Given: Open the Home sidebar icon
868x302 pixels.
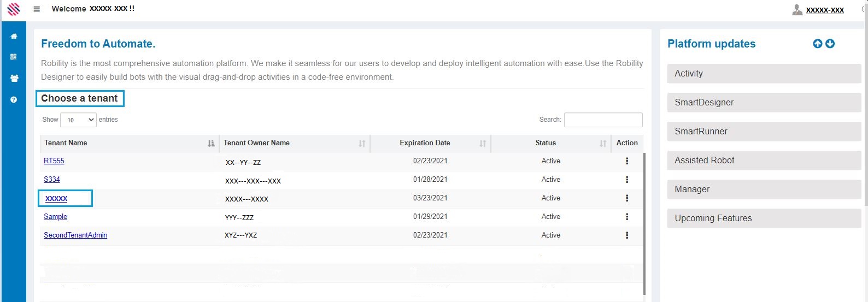Looking at the screenshot, I should click(x=14, y=36).
